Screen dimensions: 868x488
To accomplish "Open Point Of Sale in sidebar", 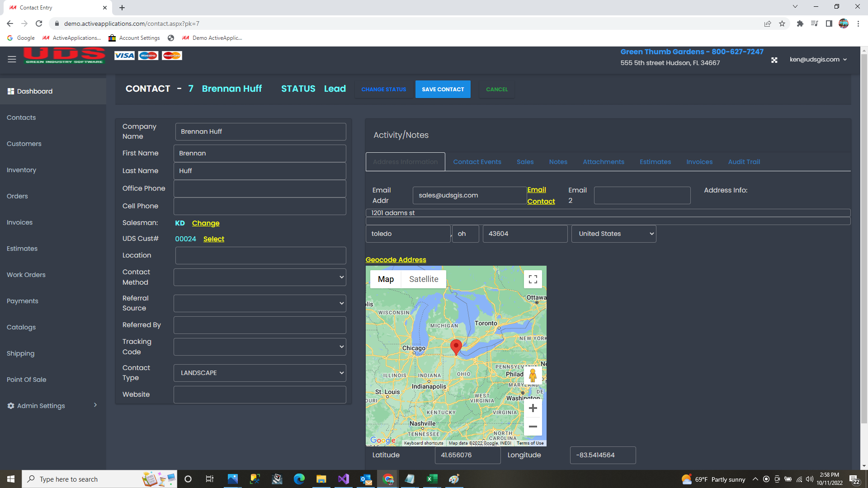I will point(26,380).
